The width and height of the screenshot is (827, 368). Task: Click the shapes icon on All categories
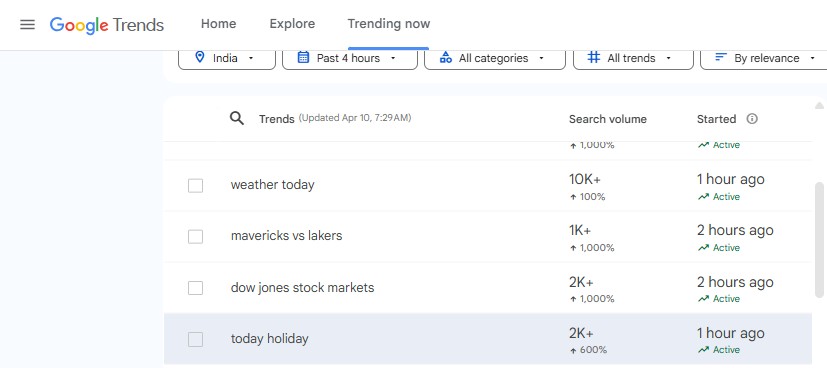click(446, 57)
